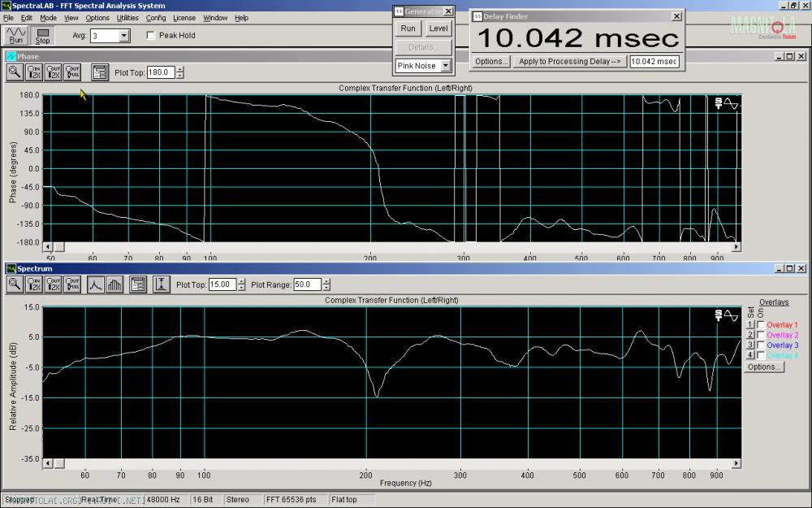Adjust the Spectrum Plot Range spinner arrows
The image size is (812, 508).
(326, 284)
